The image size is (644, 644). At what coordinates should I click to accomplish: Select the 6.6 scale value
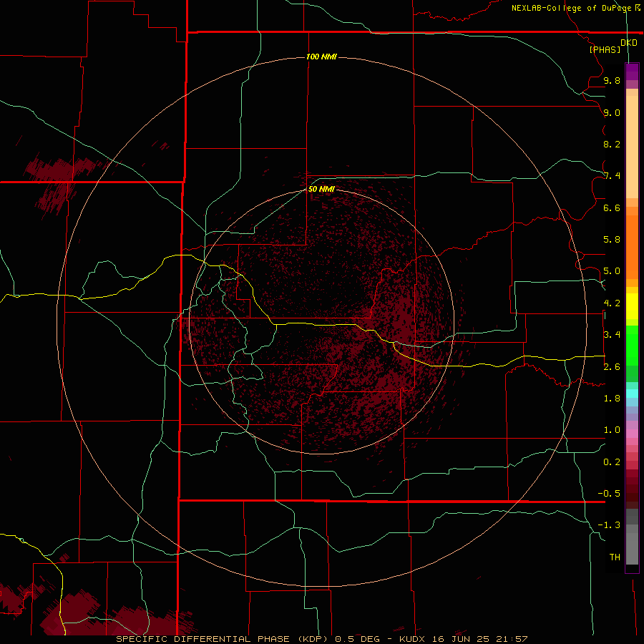tap(612, 208)
